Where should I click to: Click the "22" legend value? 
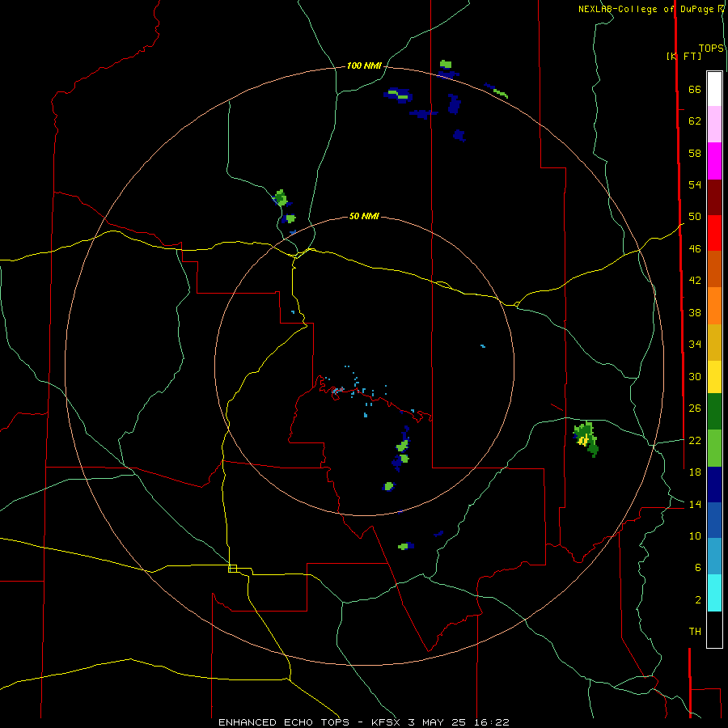[x=695, y=440]
